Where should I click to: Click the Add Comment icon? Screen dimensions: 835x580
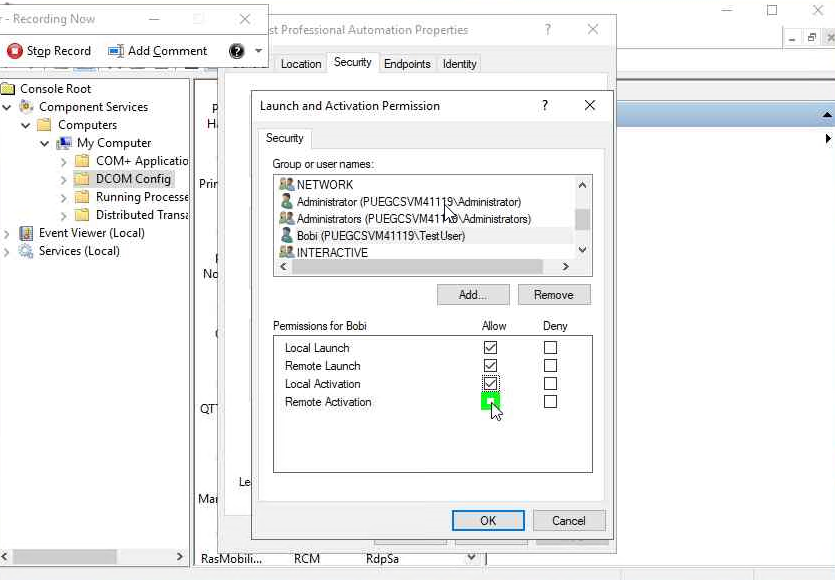[116, 51]
